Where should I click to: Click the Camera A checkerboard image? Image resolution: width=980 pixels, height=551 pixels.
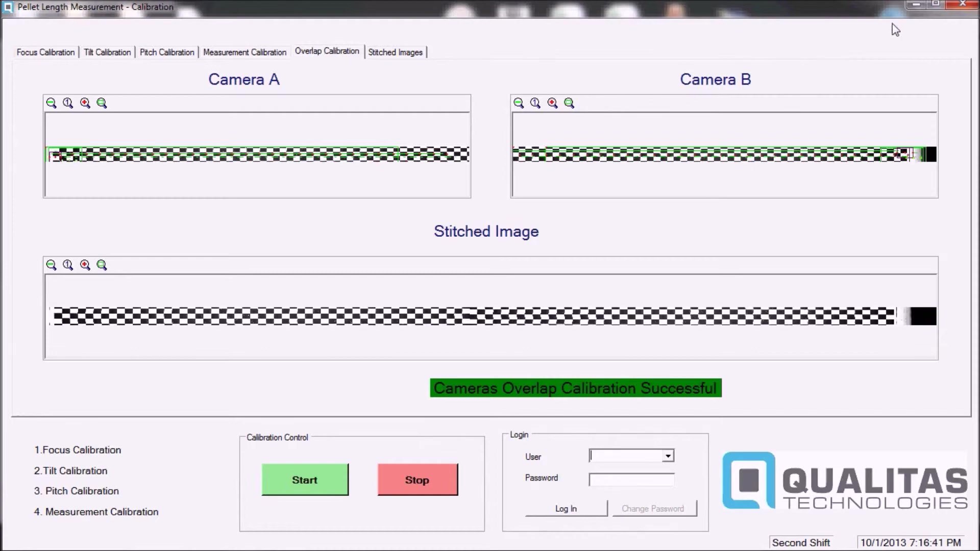[257, 154]
